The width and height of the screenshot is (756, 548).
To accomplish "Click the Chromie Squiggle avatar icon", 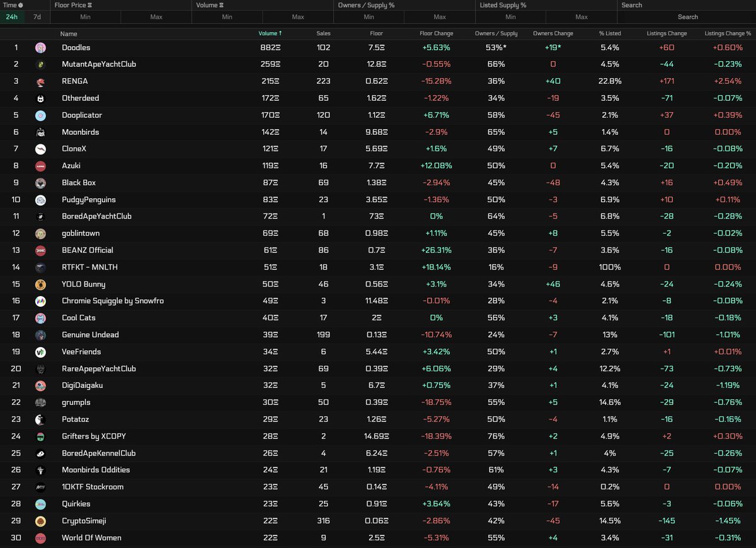I will pos(40,301).
